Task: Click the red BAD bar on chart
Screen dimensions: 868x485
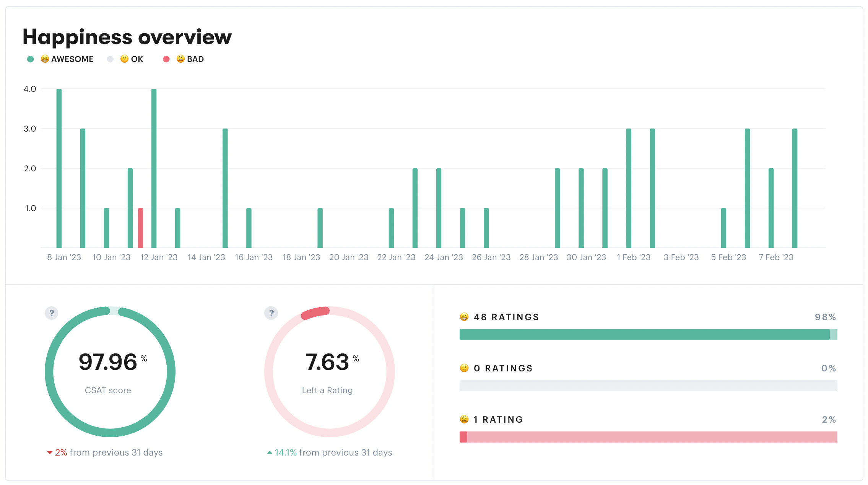Action: click(140, 228)
